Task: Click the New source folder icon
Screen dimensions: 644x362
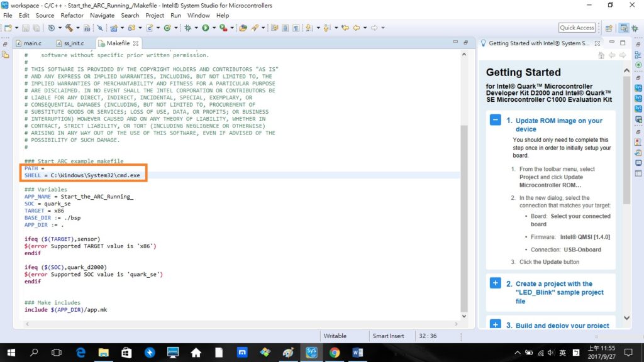Action: coord(131,28)
